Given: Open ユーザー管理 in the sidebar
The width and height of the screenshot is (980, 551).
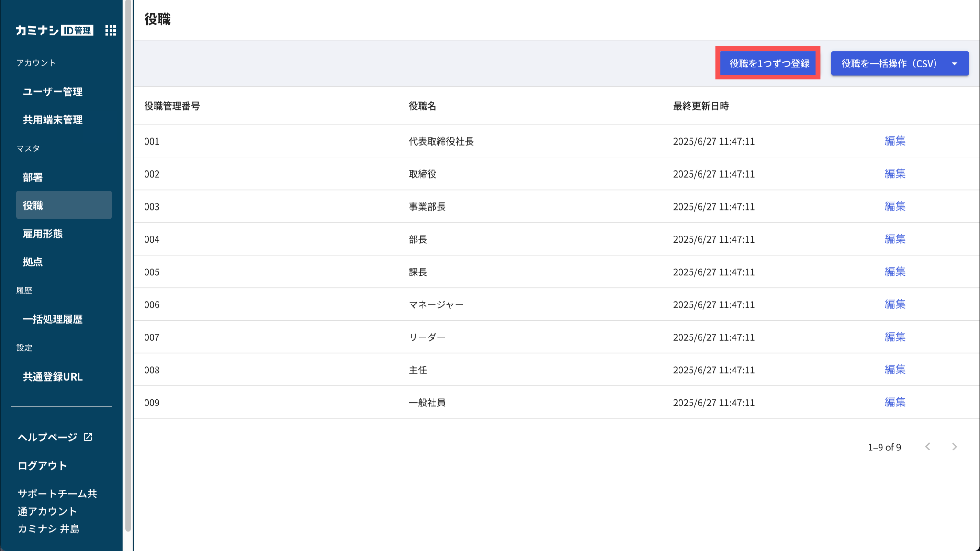Looking at the screenshot, I should click(x=53, y=91).
